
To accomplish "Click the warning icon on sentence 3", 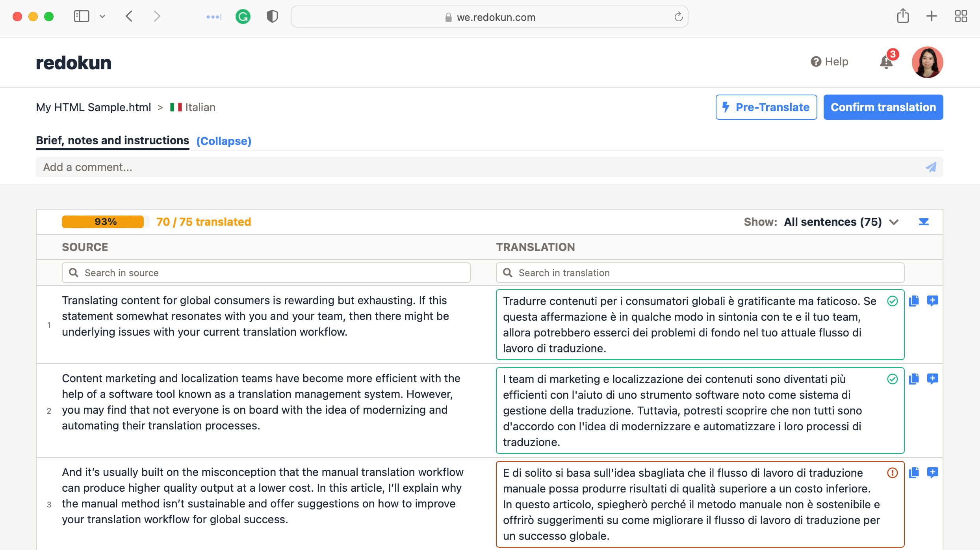I will click(x=892, y=473).
